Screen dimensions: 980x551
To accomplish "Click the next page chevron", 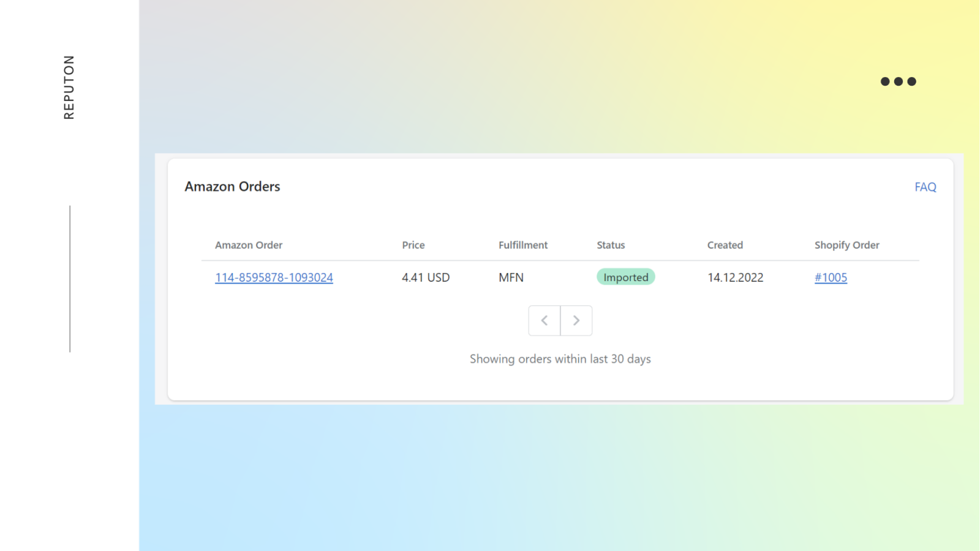I will [x=576, y=320].
